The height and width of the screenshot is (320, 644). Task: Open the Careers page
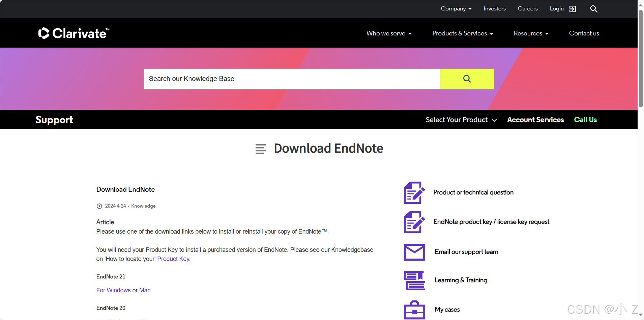click(528, 9)
